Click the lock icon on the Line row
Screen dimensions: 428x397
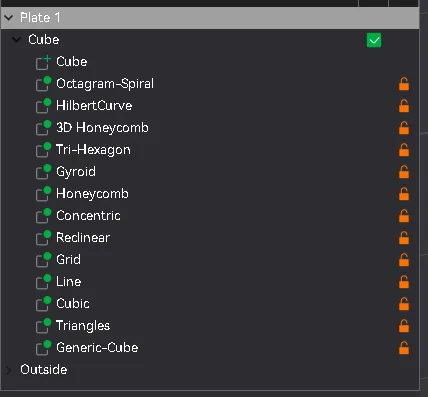pyautogui.click(x=404, y=282)
